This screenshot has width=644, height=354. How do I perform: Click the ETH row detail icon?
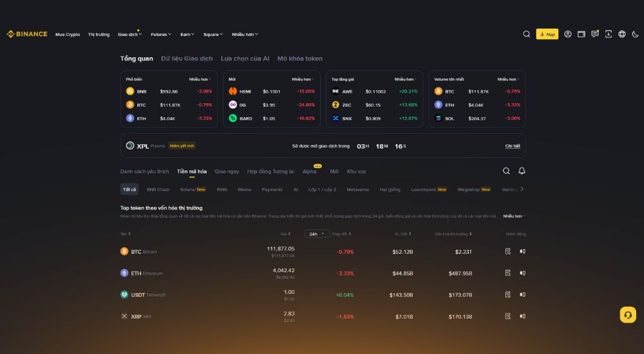point(507,273)
